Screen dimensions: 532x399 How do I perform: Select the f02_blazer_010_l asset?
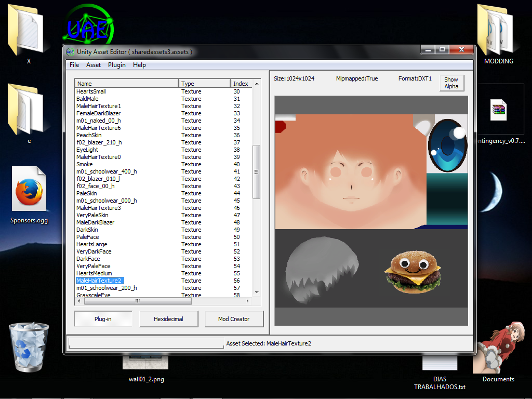coord(164,179)
